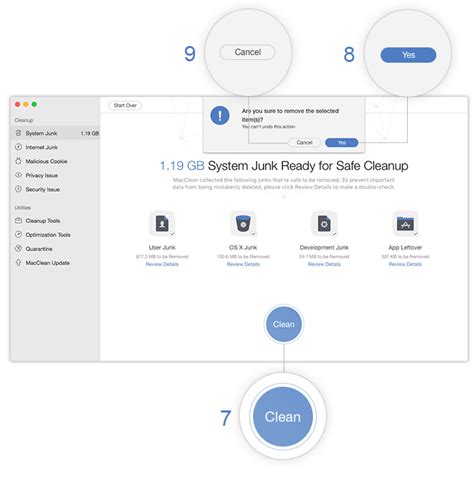Screen dimensions: 474x478
Task: Click the 'Are you sure to remove' dialog message
Action: (290, 115)
